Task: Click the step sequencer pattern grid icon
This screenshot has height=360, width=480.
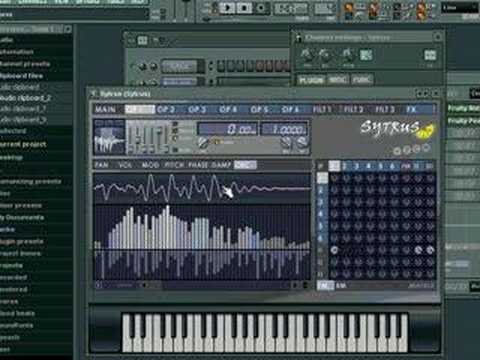Action: coord(142,41)
